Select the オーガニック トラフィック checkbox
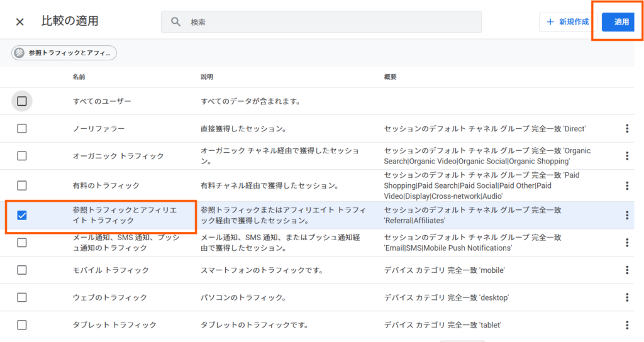Image resolution: width=644 pixels, height=342 pixels. (x=22, y=156)
